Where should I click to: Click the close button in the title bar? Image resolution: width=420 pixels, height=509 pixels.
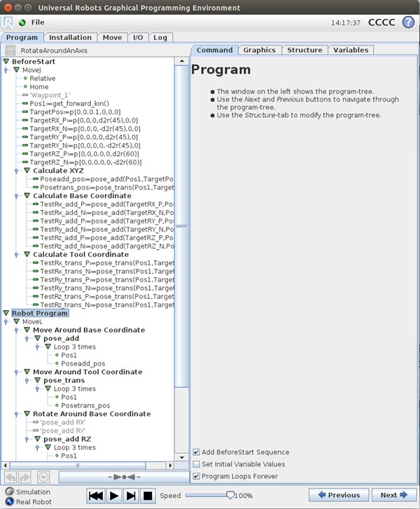click(8, 7)
